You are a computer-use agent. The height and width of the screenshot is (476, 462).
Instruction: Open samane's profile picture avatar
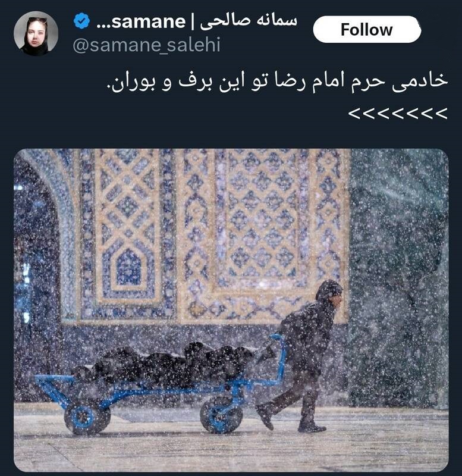[36, 33]
